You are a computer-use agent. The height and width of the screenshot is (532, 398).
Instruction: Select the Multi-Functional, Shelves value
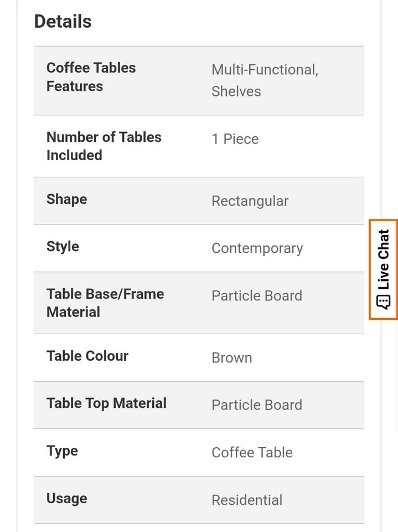[265, 80]
